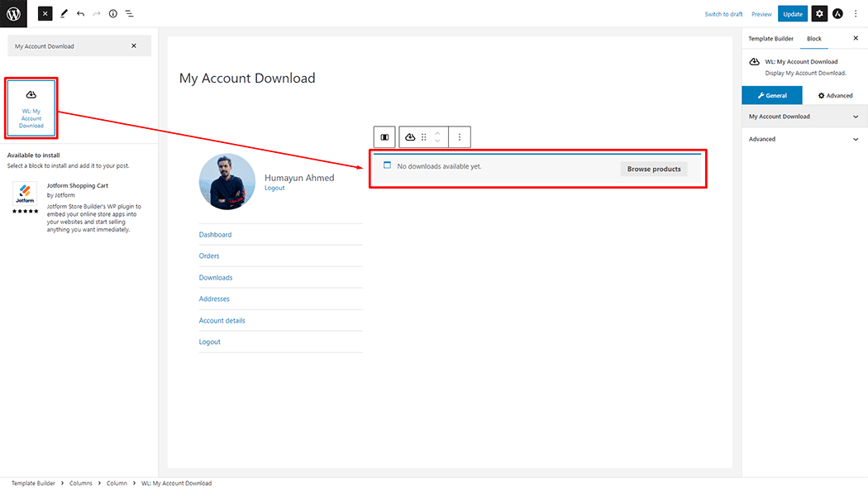Click the Browse products button
868x488 pixels.
coord(654,169)
